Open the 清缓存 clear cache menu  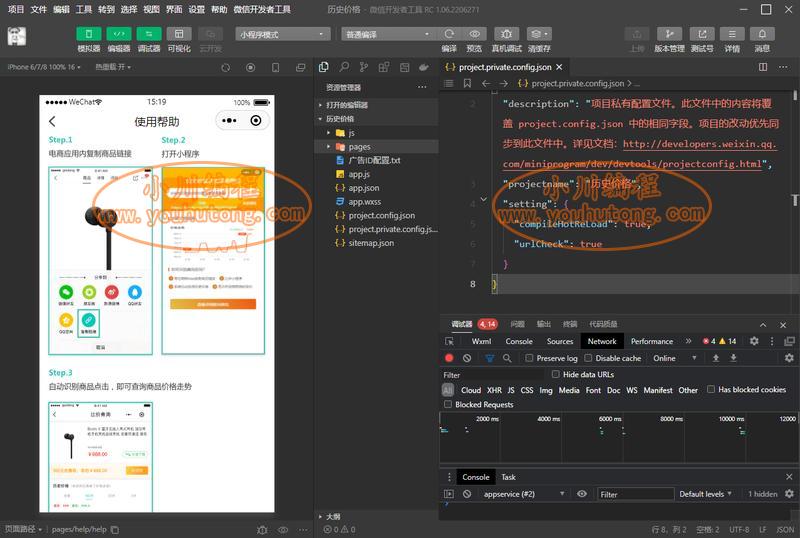point(539,34)
